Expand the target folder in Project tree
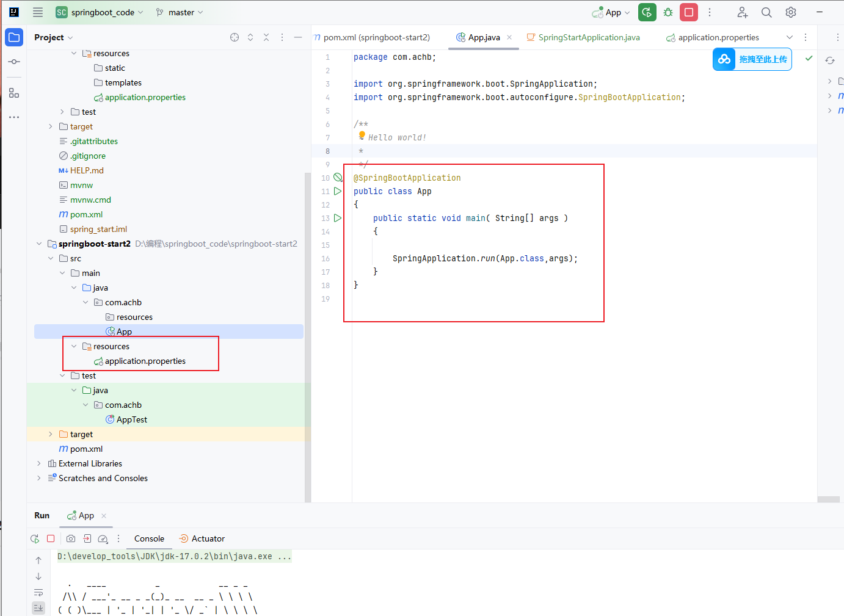844x616 pixels. click(49, 433)
